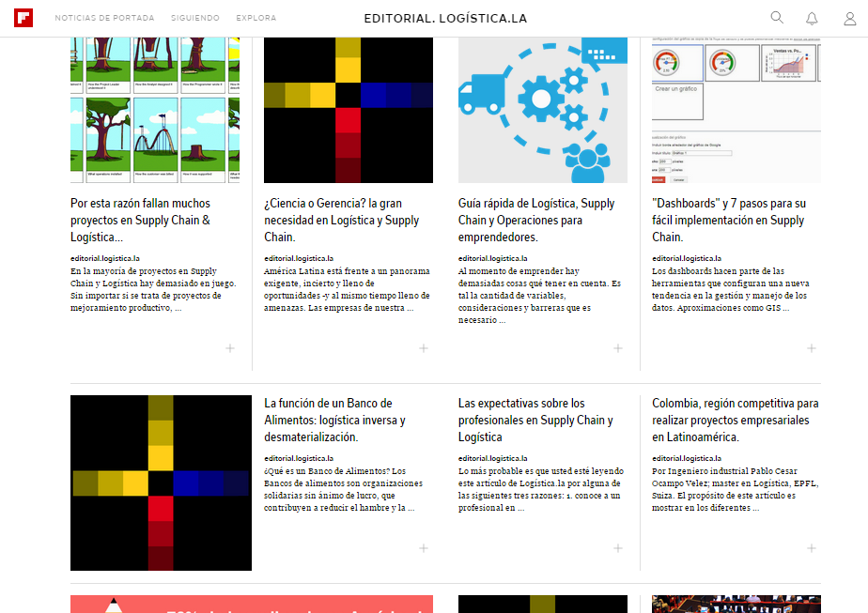The width and height of the screenshot is (868, 613).
Task: Read "Guía rápida de Logística" article headline
Action: click(536, 220)
